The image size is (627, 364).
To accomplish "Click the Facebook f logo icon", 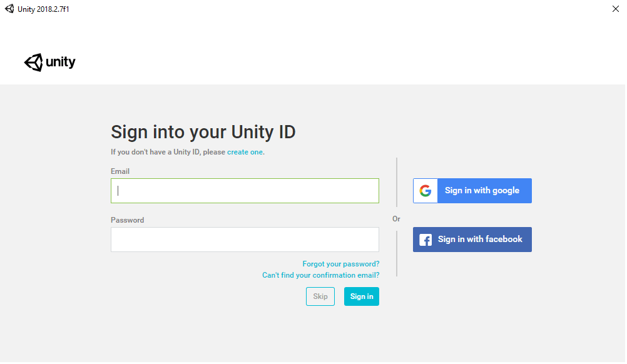I will click(x=426, y=240).
